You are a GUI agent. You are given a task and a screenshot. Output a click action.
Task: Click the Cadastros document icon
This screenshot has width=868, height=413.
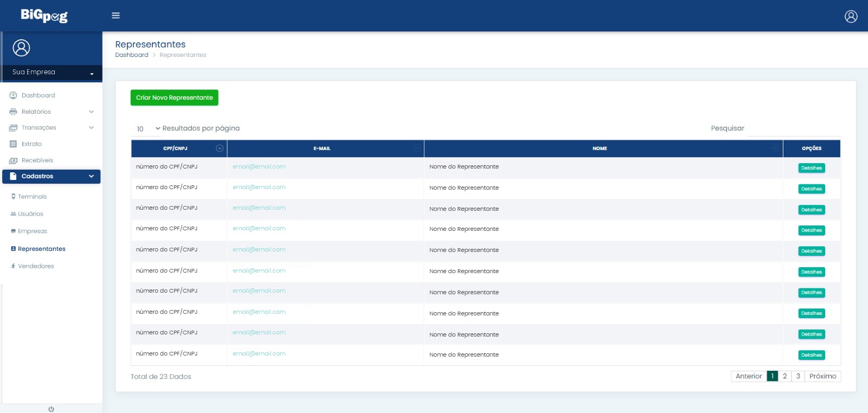13,176
